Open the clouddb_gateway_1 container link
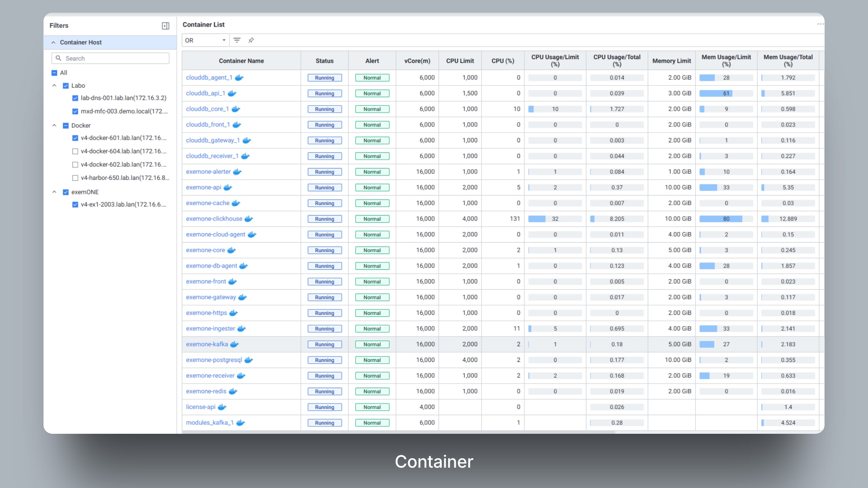This screenshot has width=868, height=488. click(212, 141)
